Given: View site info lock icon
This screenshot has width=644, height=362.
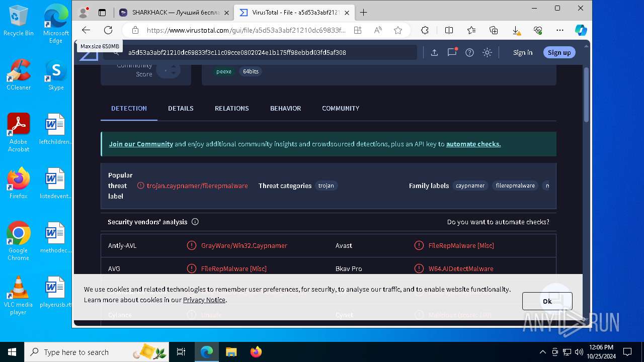Looking at the screenshot, I should (135, 30).
